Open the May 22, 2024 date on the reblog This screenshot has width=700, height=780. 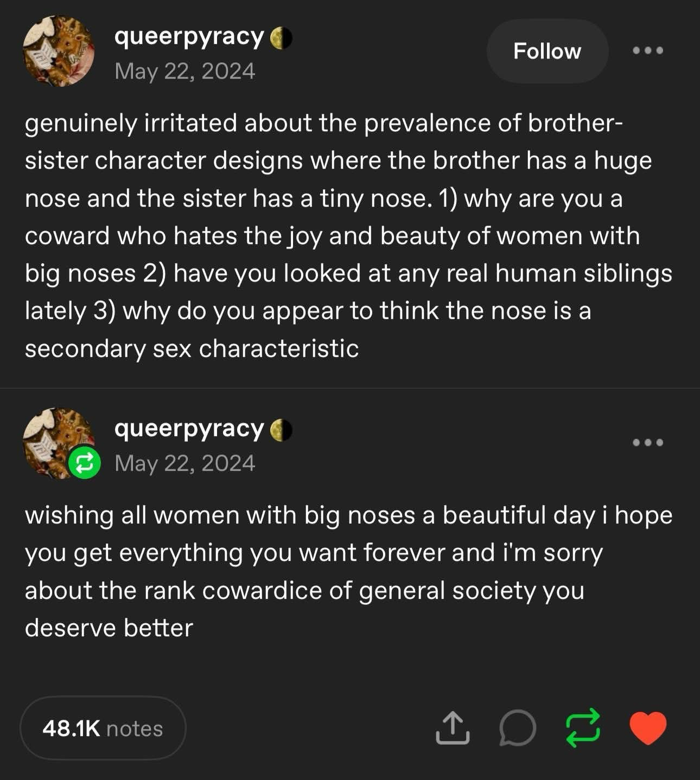point(184,463)
